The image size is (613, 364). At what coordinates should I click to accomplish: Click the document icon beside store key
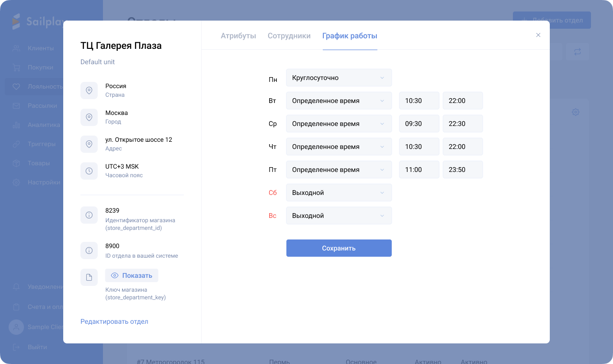click(x=89, y=277)
